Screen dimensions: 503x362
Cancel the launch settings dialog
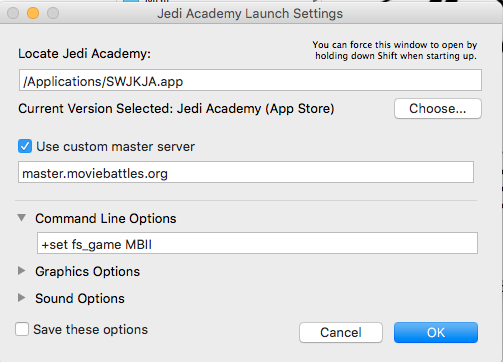[341, 332]
